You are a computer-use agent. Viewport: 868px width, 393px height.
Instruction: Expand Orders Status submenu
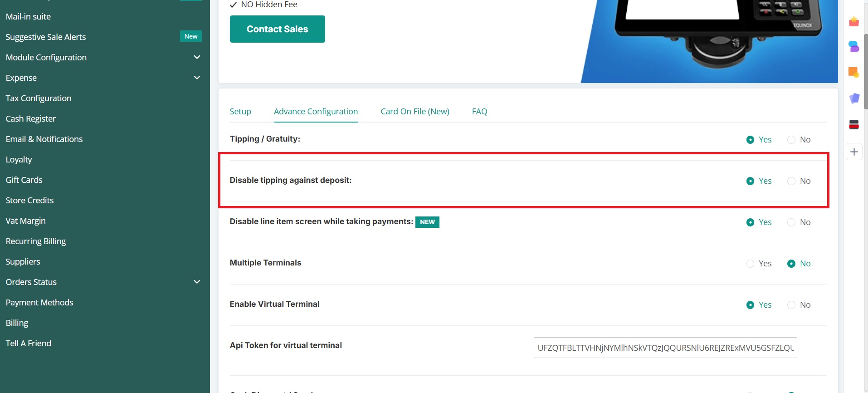click(197, 282)
